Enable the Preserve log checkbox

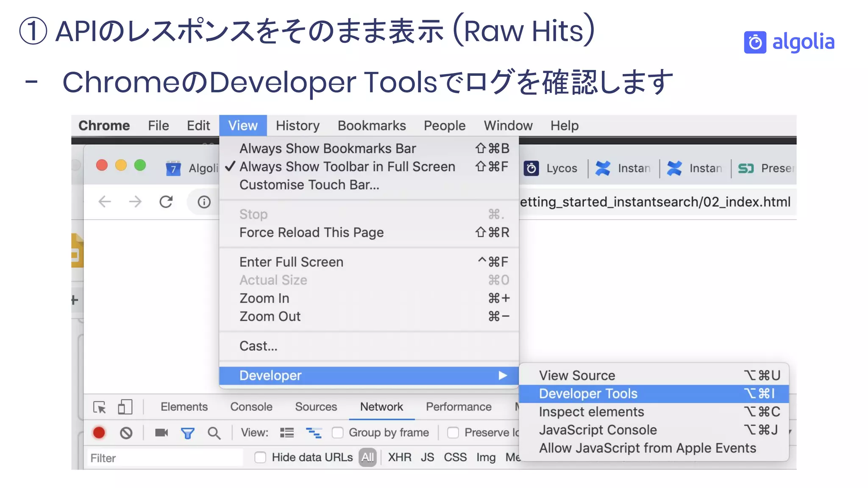coord(453,433)
